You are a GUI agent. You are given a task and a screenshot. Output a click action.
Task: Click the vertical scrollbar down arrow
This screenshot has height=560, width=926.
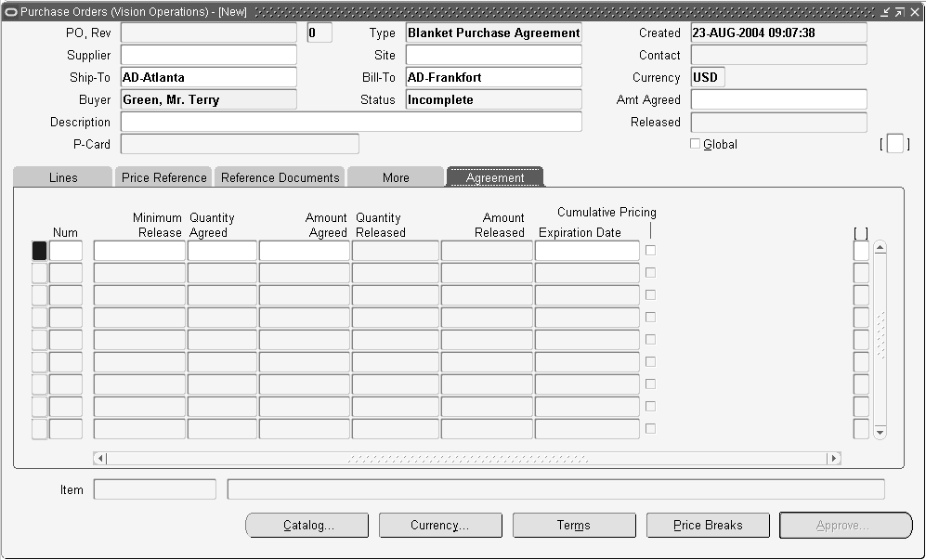(x=880, y=433)
